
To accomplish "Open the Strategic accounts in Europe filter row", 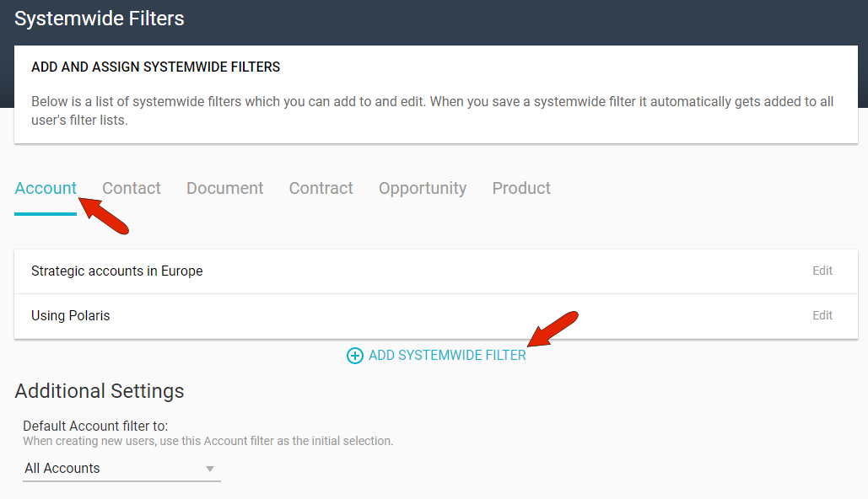I will tap(116, 271).
